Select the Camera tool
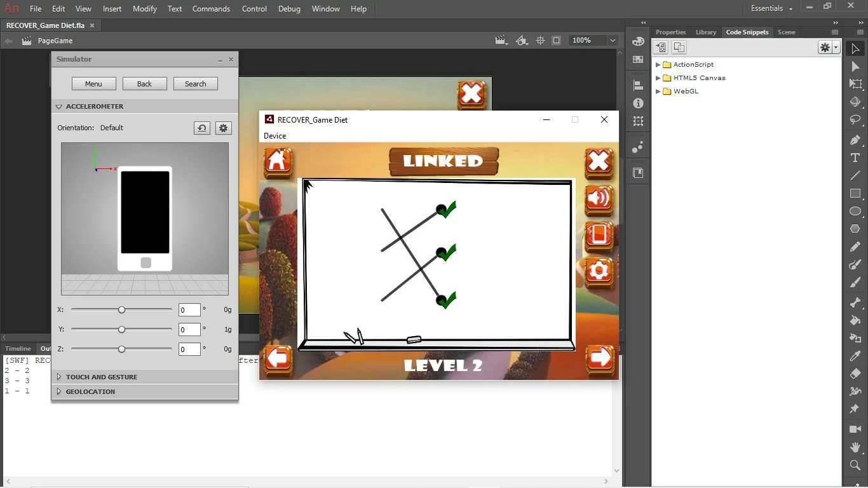Image resolution: width=868 pixels, height=488 pixels. [x=855, y=430]
